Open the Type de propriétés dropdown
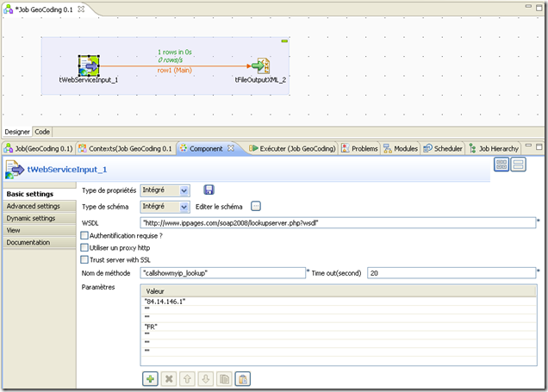This screenshot has height=392, width=548. (x=165, y=190)
